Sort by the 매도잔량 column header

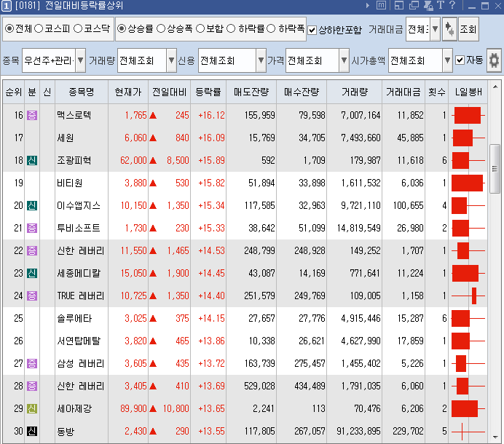tap(251, 92)
